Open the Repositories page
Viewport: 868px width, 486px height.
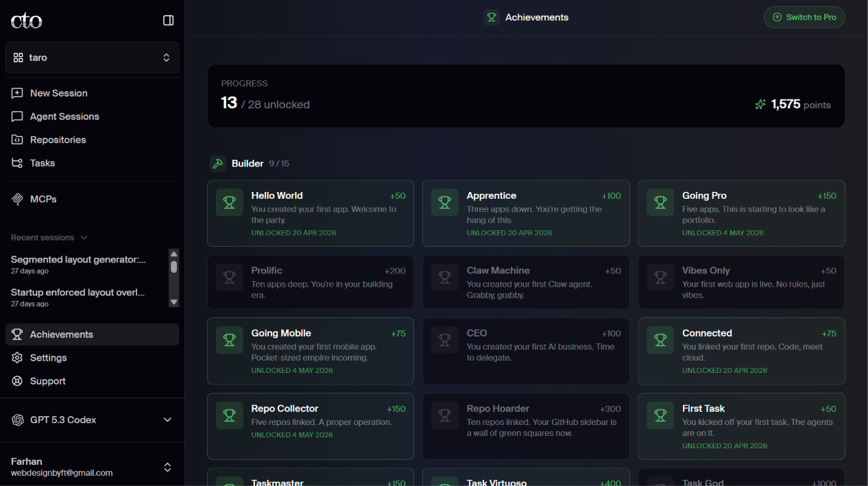click(x=92, y=140)
